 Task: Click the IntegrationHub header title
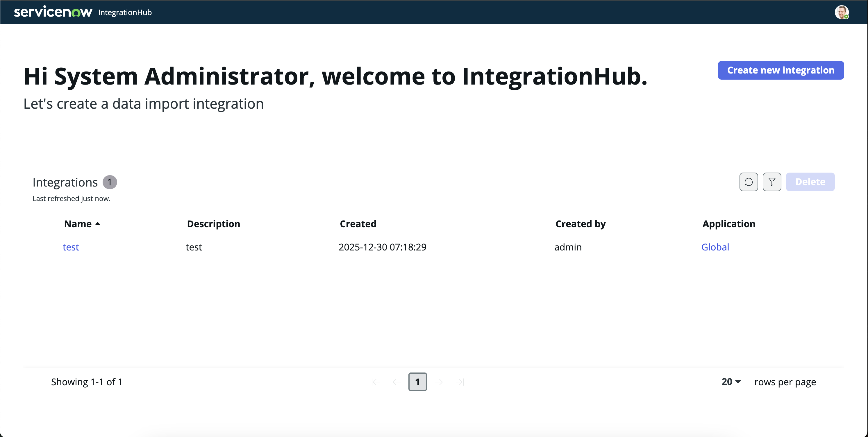point(125,12)
